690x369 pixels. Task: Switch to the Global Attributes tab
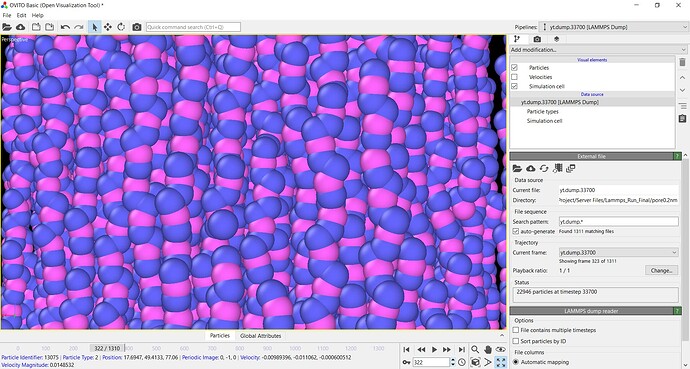pos(260,336)
